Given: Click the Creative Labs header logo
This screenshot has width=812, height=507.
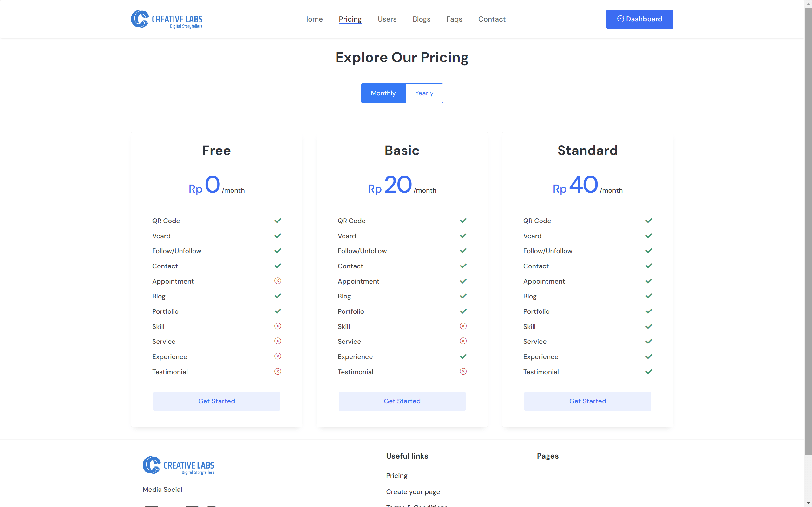Looking at the screenshot, I should coord(167,19).
